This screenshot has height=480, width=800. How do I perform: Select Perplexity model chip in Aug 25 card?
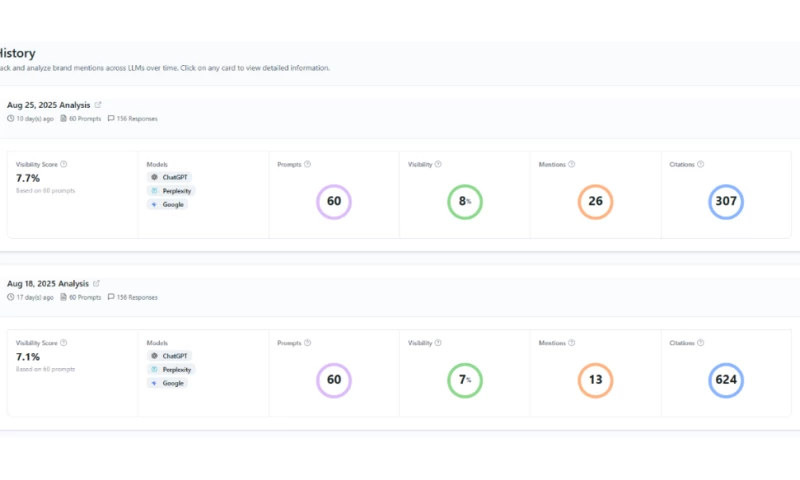[x=171, y=191]
